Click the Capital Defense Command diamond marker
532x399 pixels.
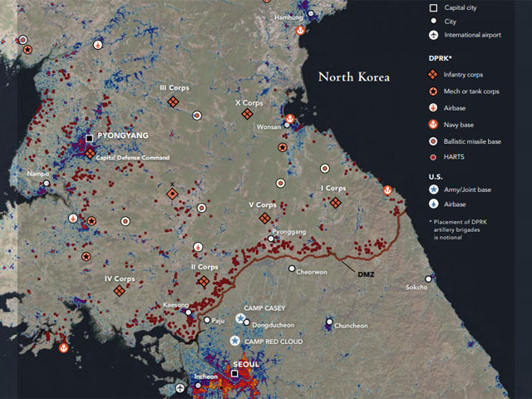point(90,153)
